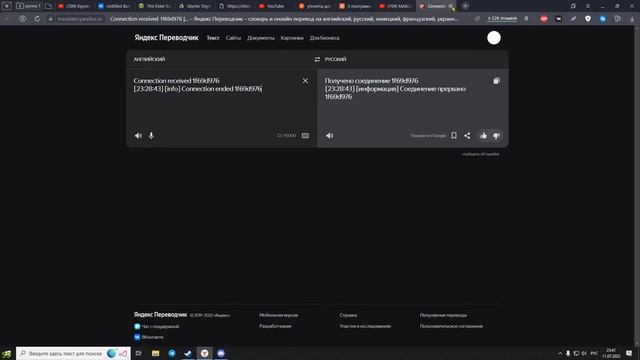The width and height of the screenshot is (640, 360).
Task: Switch to the Сайты tab
Action: pyautogui.click(x=233, y=38)
